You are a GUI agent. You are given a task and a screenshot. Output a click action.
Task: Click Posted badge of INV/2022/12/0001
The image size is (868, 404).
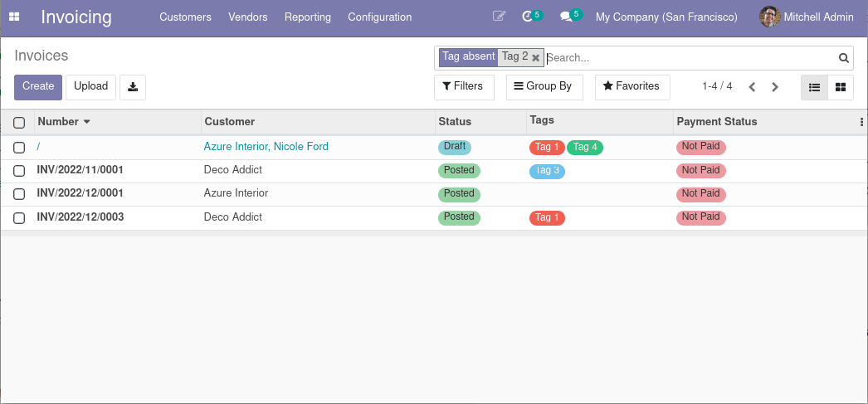[459, 194]
